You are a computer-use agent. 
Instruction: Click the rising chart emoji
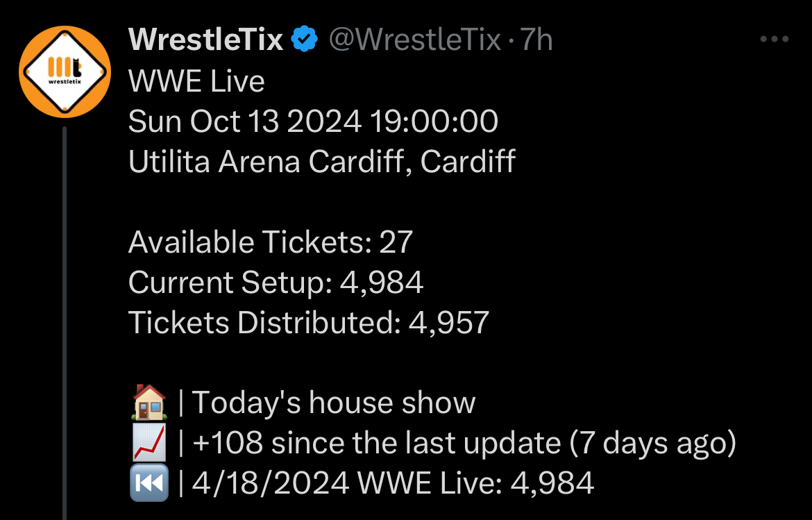click(x=149, y=444)
